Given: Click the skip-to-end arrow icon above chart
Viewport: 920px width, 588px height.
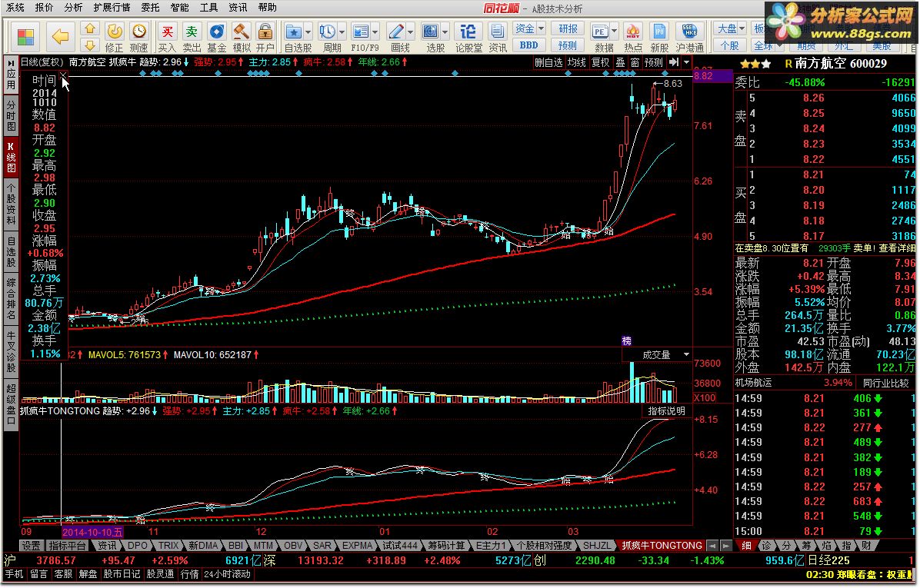Looking at the screenshot, I should (674, 62).
